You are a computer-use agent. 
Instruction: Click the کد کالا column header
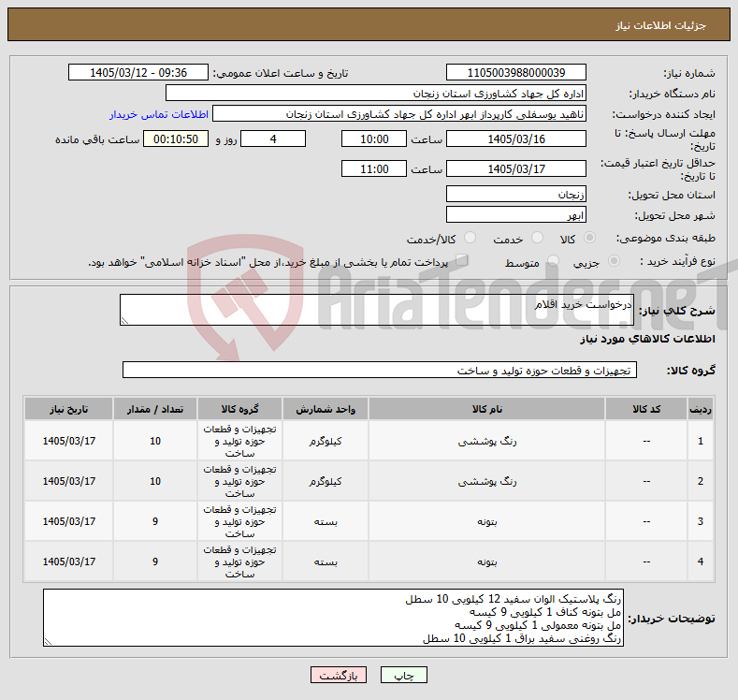646,409
